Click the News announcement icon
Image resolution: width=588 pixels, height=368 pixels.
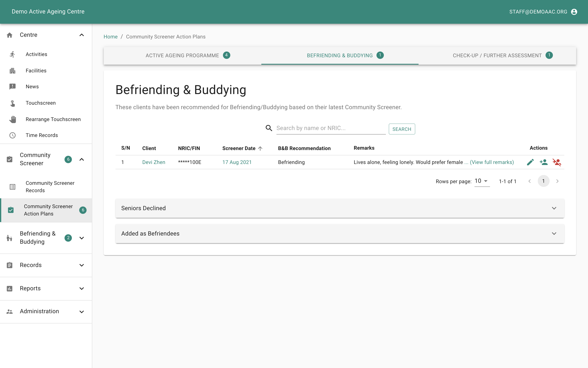coord(12,87)
